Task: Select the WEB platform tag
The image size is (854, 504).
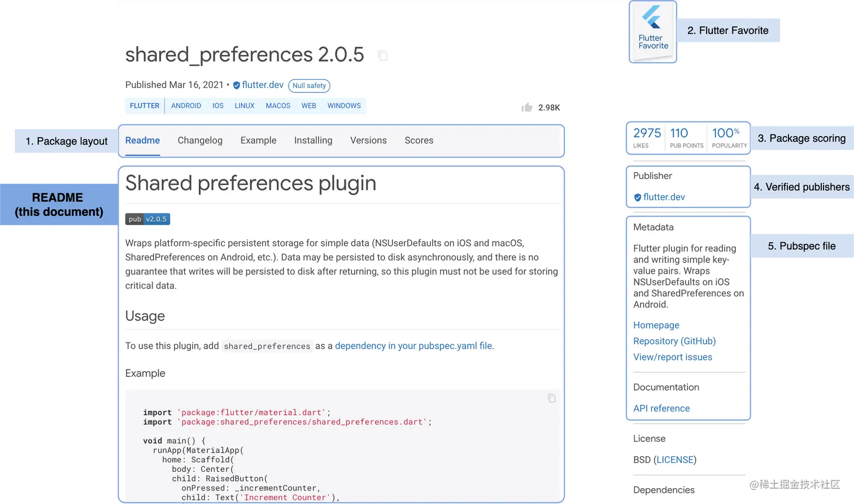Action: pos(308,106)
